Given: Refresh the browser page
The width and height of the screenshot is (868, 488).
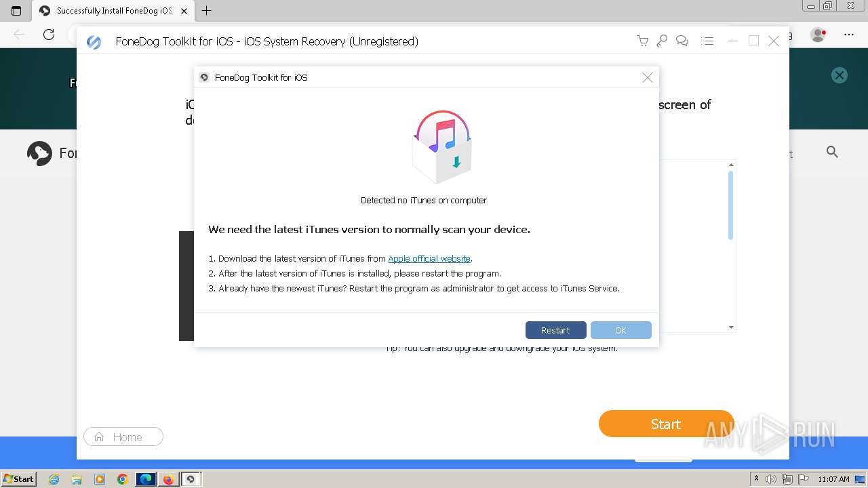Looking at the screenshot, I should (x=49, y=35).
